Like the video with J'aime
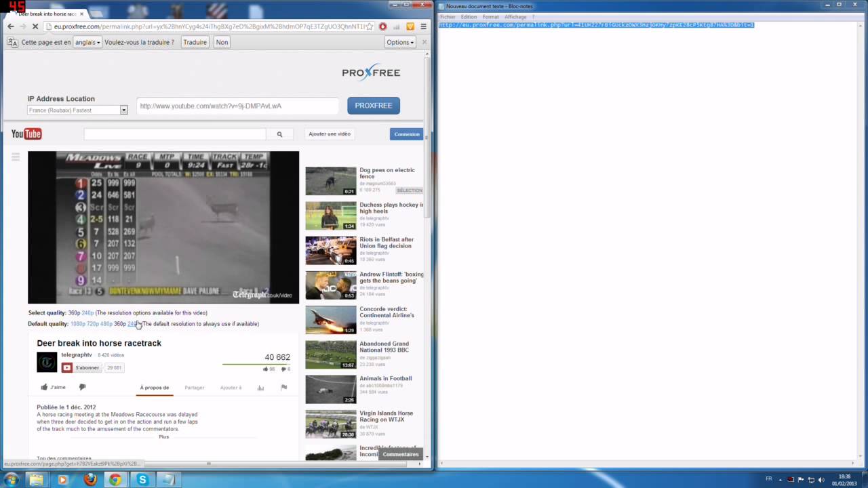Image resolution: width=868 pixels, height=488 pixels. point(54,387)
